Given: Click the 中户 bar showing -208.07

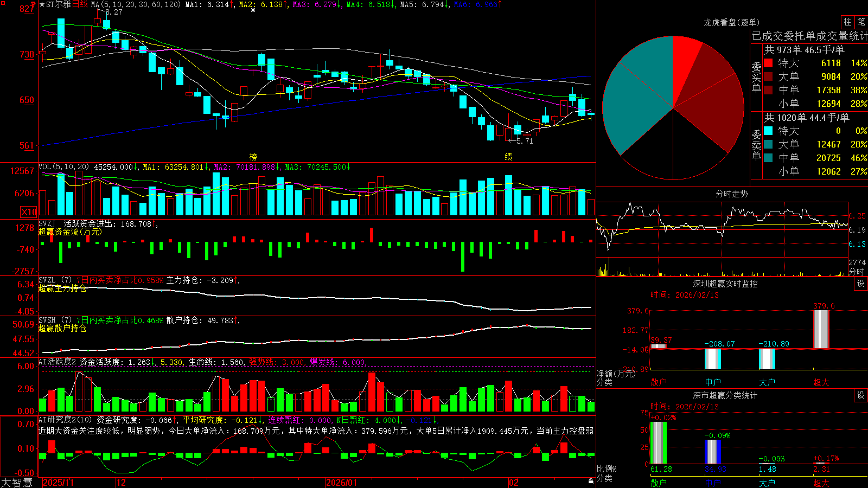Looking at the screenshot, I should click(713, 359).
